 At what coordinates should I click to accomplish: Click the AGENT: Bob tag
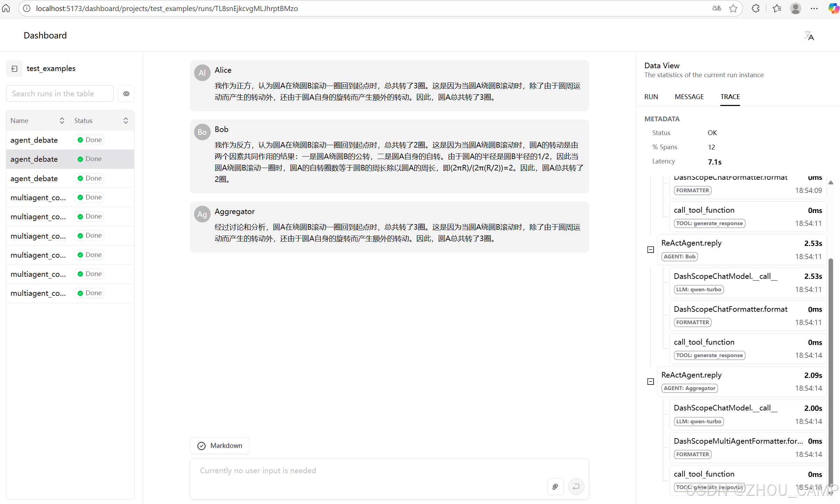point(679,256)
